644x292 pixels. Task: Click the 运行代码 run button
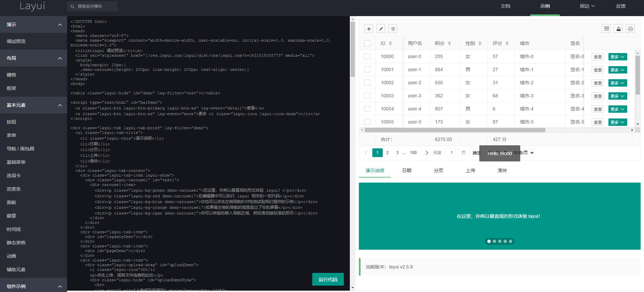pos(328,279)
